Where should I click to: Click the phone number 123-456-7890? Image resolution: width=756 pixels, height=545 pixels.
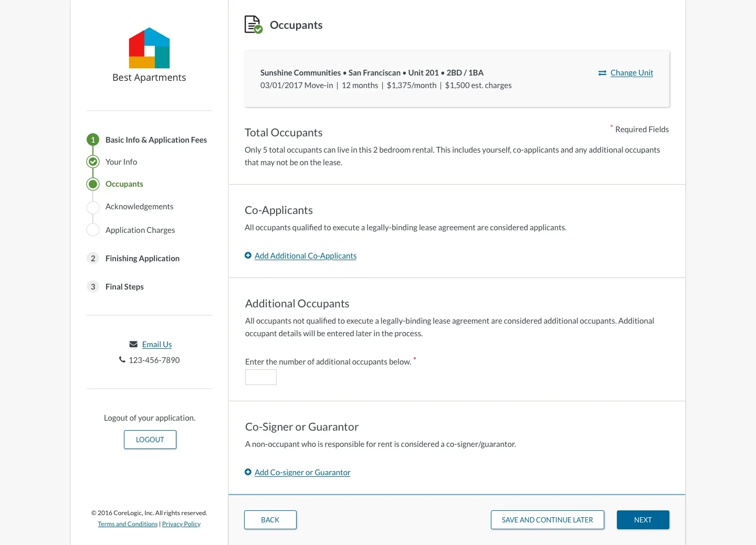(154, 360)
